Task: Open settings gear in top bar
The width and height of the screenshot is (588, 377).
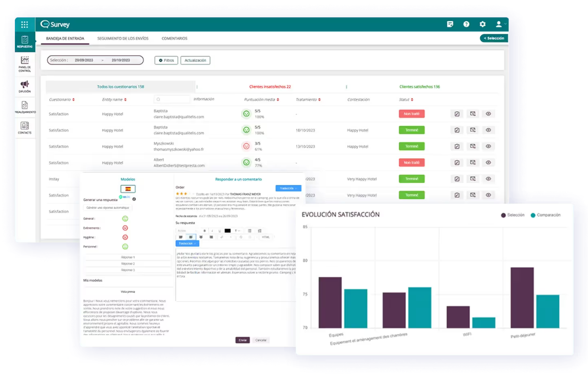Action: 482,24
